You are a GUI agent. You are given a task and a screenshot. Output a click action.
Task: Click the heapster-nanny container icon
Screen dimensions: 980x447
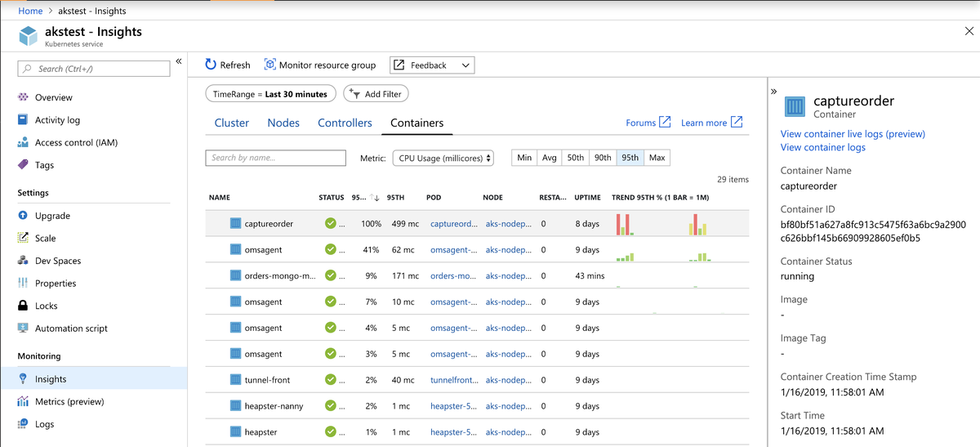(235, 406)
